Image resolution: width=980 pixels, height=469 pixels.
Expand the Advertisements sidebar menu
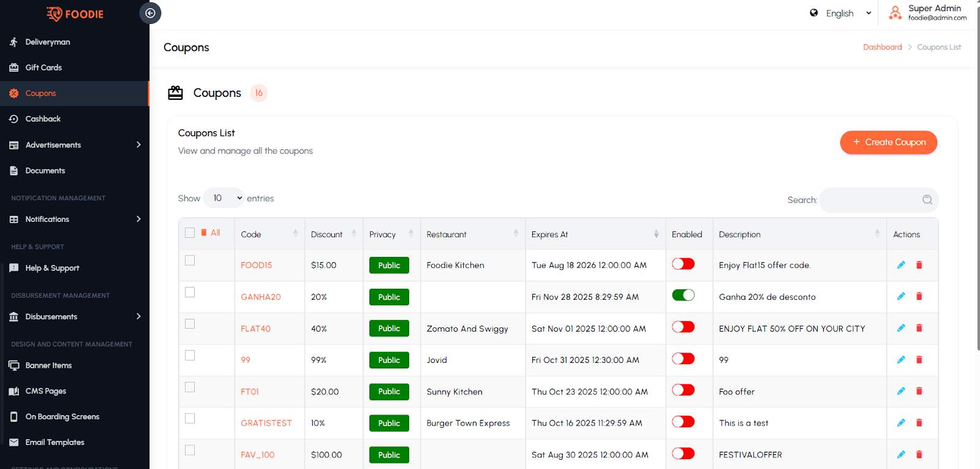[75, 145]
